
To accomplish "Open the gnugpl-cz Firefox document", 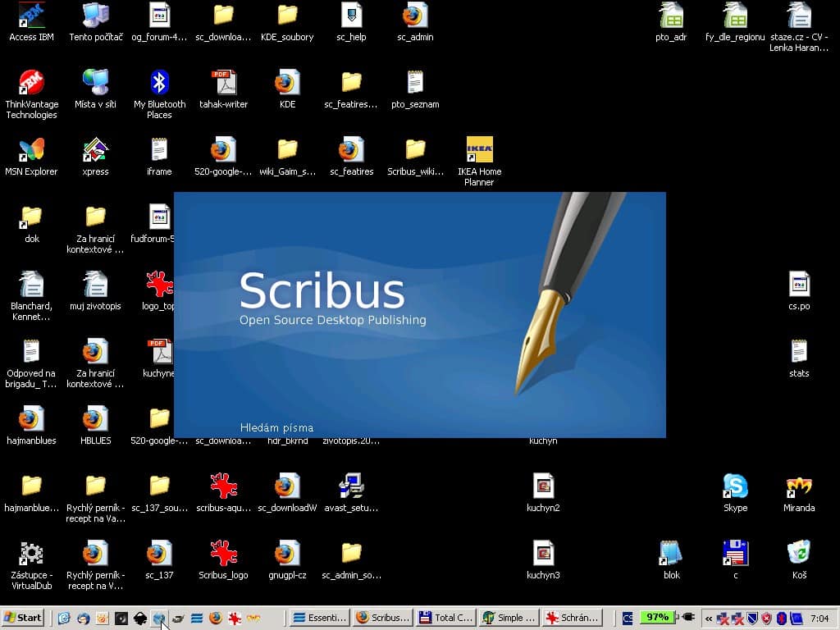I will point(288,559).
